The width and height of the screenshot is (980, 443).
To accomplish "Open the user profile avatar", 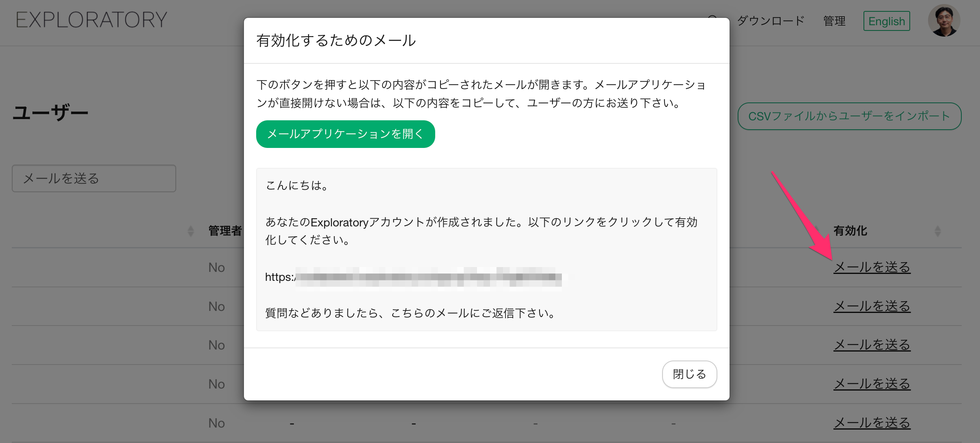I will click(x=944, y=20).
